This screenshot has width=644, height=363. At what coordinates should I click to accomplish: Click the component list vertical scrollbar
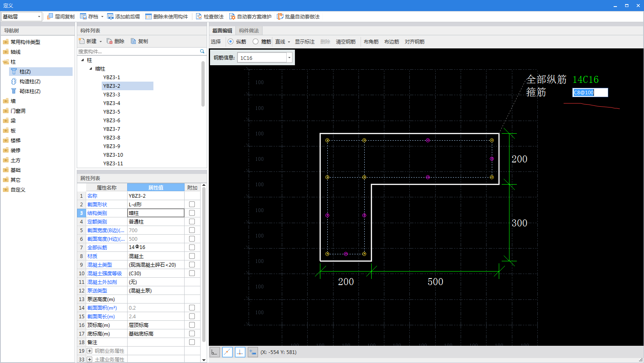tap(203, 84)
